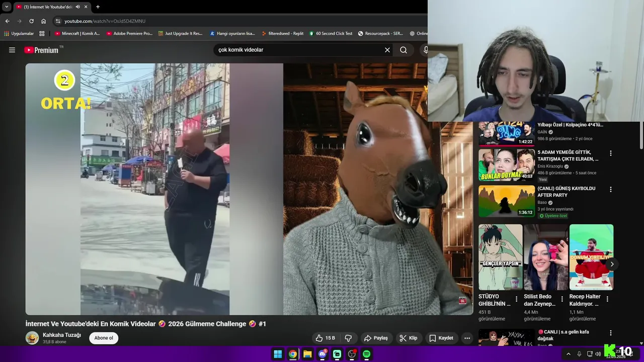
Task: Dislike the video with thumbs down
Action: pos(348,338)
